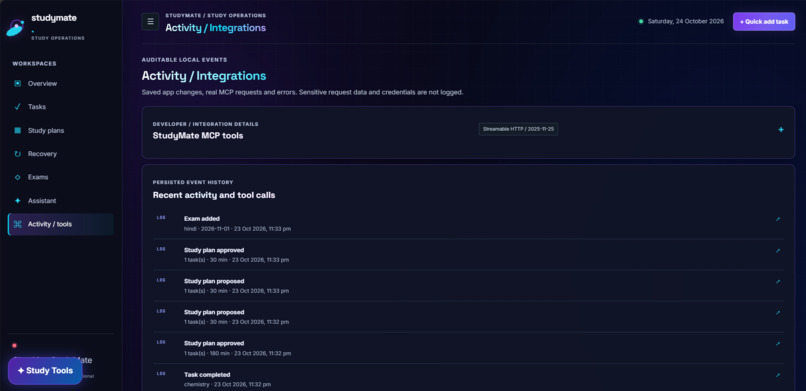Image resolution: width=806 pixels, height=391 pixels.
Task: Toggle the hamburger sidebar menu button
Action: pyautogui.click(x=150, y=22)
